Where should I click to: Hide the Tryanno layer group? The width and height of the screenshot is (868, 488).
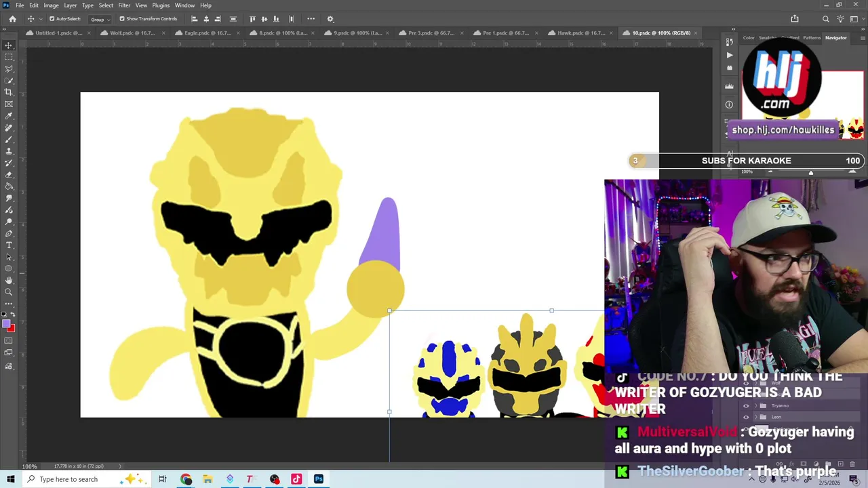point(746,406)
